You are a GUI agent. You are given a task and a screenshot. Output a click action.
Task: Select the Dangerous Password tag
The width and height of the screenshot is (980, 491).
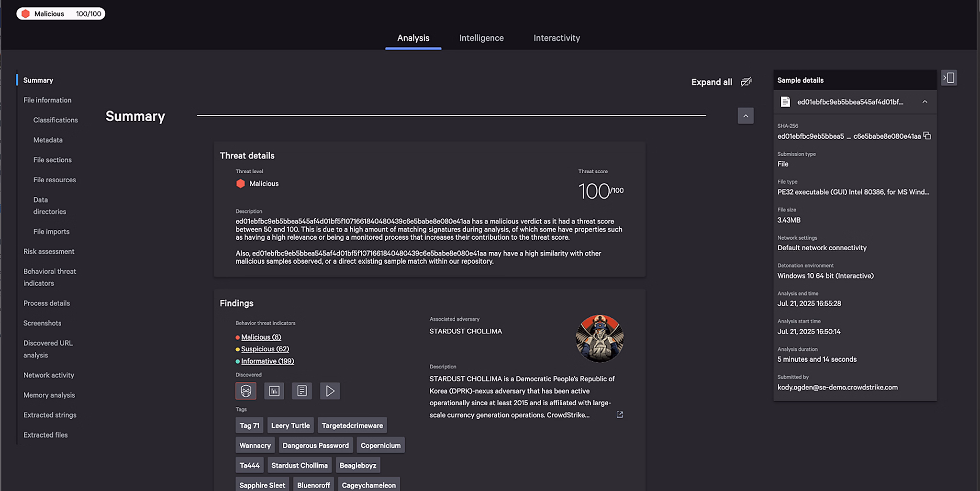(x=316, y=446)
